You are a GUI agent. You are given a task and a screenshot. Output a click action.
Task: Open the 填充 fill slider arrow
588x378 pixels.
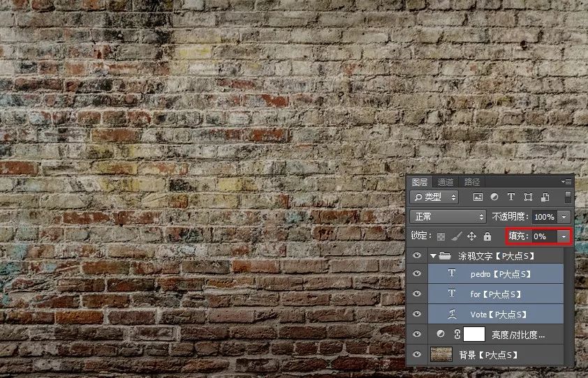pos(564,236)
